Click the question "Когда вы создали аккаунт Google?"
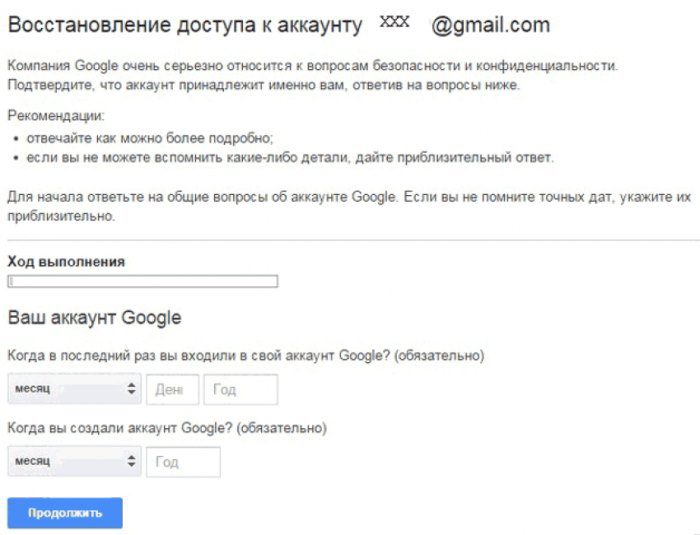 (167, 428)
